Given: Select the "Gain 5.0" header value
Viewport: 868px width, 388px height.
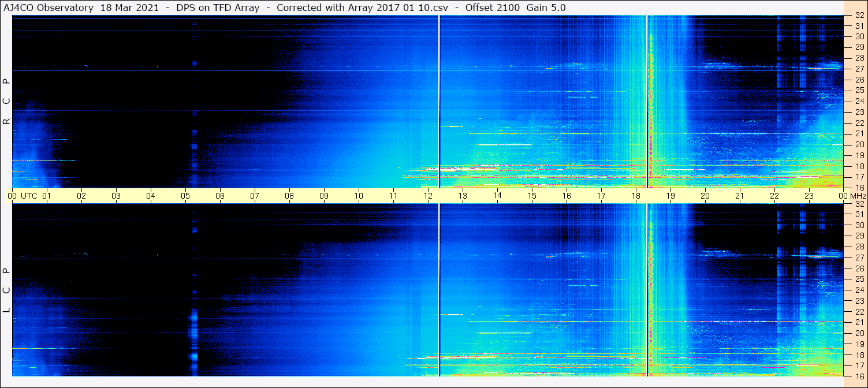Looking at the screenshot, I should pos(546,8).
